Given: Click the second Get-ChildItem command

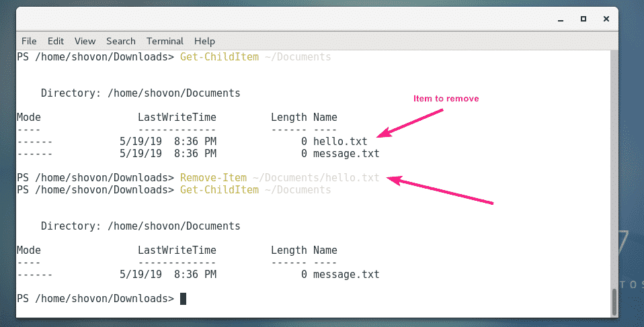Looking at the screenshot, I should tap(219, 190).
